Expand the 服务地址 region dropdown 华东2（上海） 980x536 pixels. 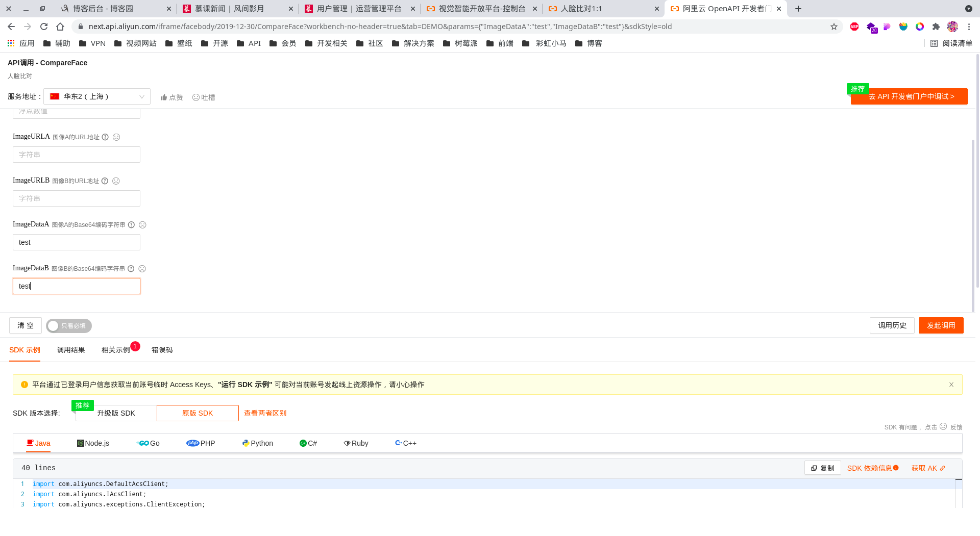point(97,96)
